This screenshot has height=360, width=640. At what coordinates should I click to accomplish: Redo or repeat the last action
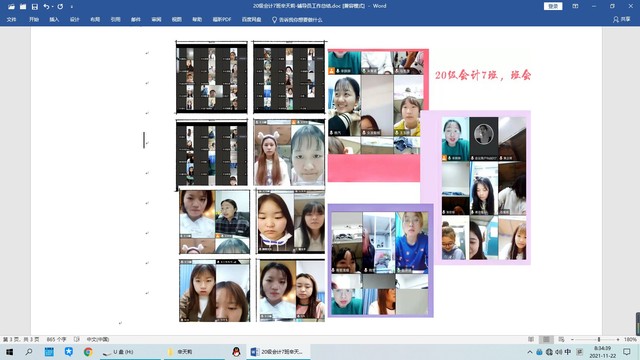[x=60, y=7]
